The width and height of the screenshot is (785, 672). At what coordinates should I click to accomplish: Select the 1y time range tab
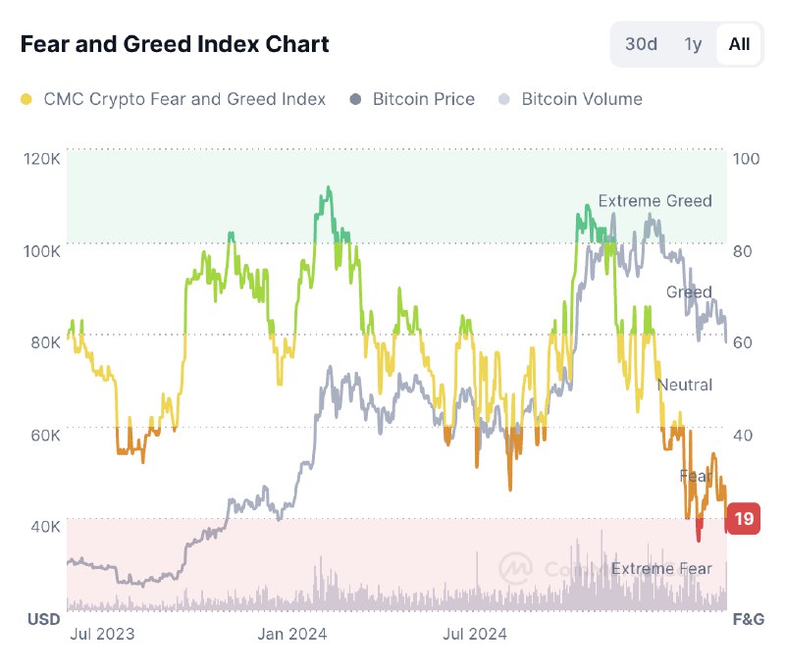click(693, 44)
